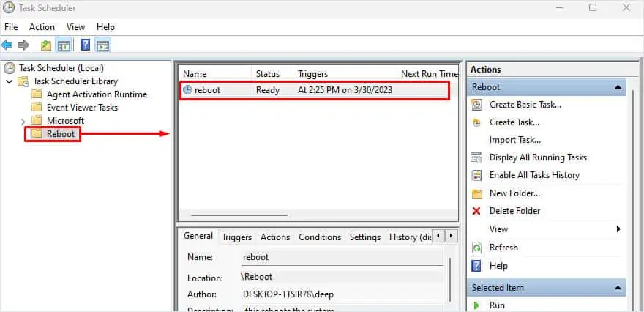The width and height of the screenshot is (644, 312).
Task: Open the File menu
Action: (x=11, y=27)
